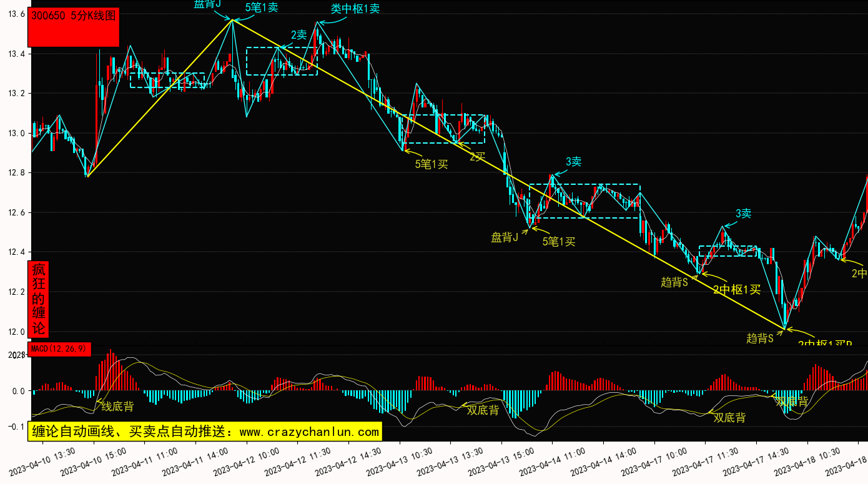Select the 2023-04-12 14:30 time axis label
Viewport: 868px width, 484px height.
(348, 463)
